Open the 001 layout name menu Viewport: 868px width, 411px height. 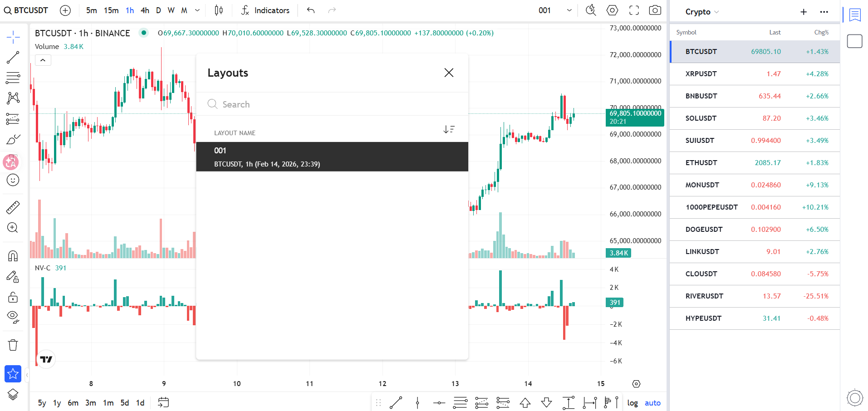point(544,10)
